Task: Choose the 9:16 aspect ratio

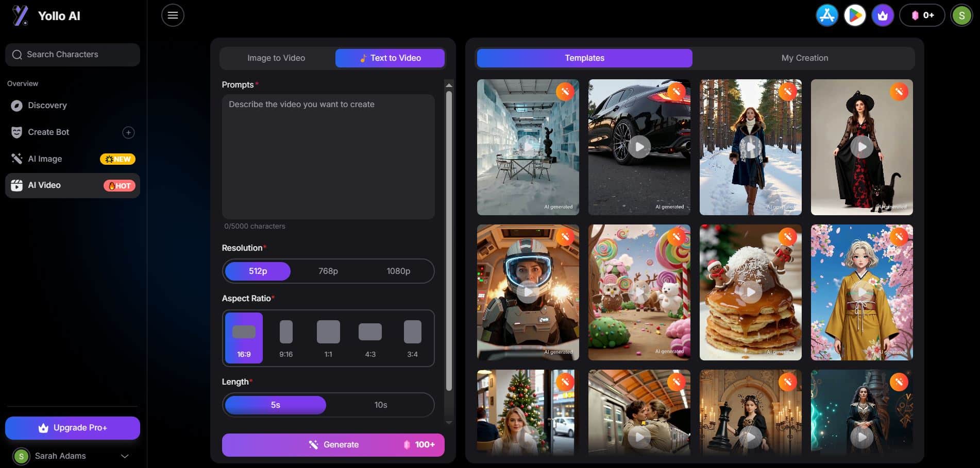Action: (x=286, y=338)
